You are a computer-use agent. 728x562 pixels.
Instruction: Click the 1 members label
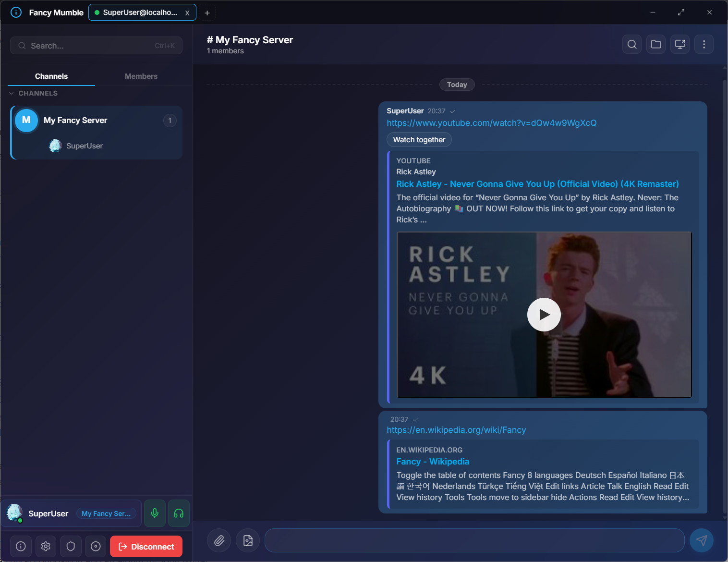coord(225,51)
